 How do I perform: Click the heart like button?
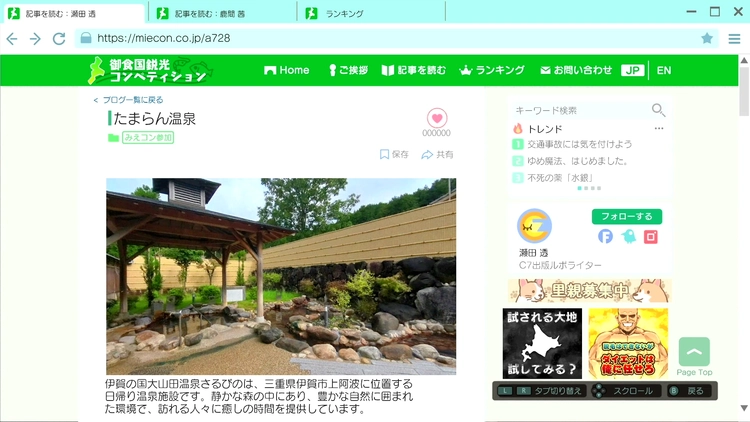(436, 118)
